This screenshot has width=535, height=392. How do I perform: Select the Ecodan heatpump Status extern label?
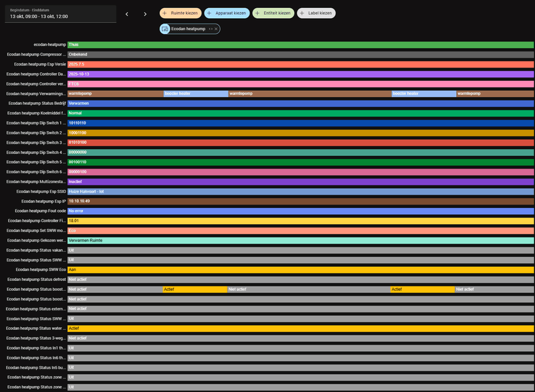click(36, 309)
